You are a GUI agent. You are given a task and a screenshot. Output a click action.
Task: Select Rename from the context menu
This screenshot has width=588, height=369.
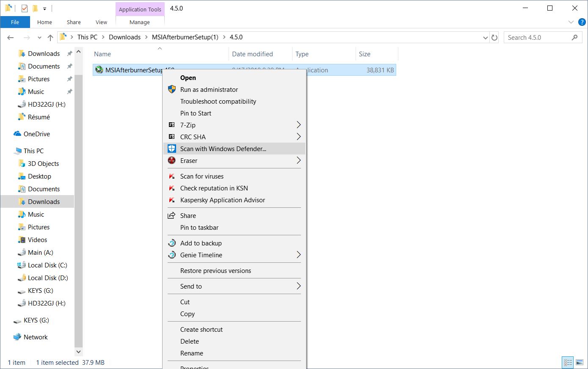pos(192,353)
